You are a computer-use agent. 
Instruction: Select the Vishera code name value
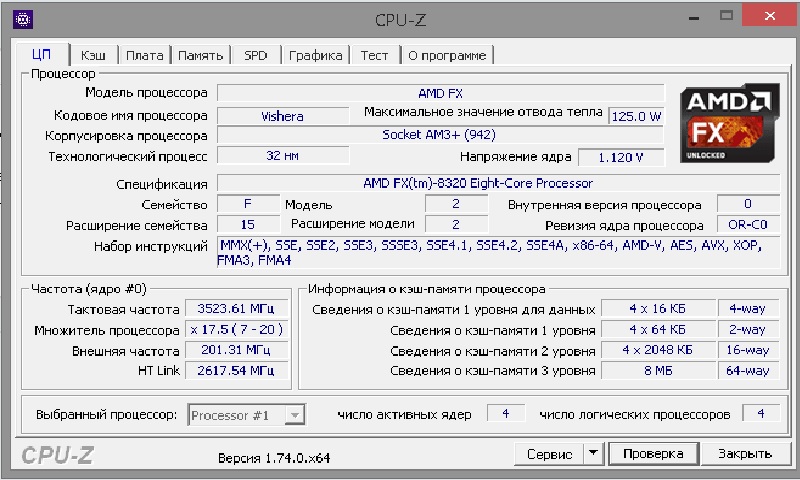point(283,116)
